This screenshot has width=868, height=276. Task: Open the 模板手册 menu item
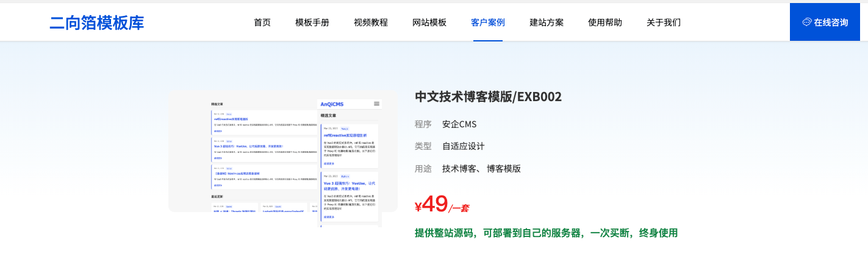312,23
